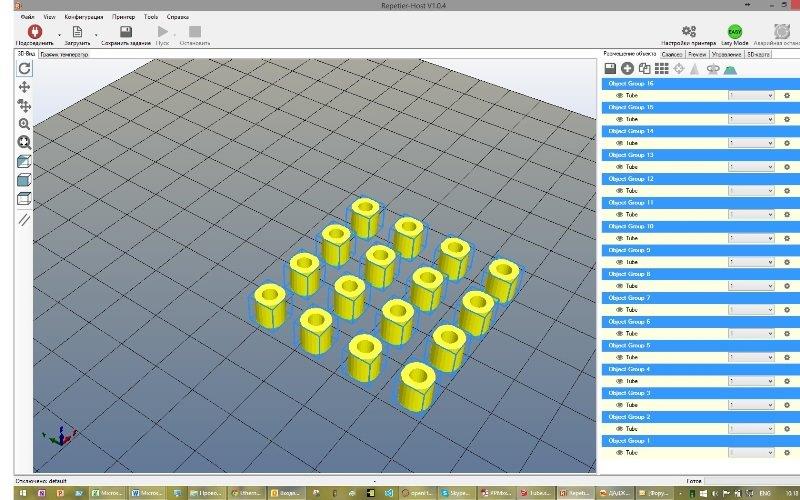
Task: Open extruder dropdown for Object Group 7
Action: [x=751, y=310]
